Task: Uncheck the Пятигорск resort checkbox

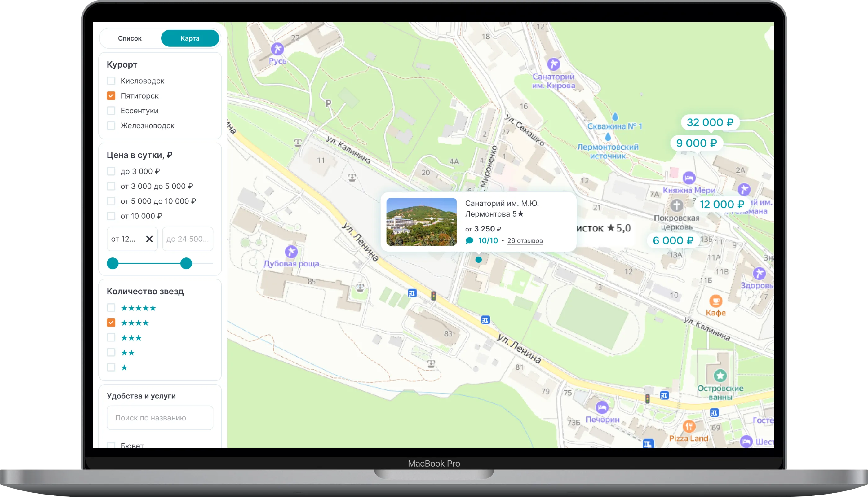Action: [x=111, y=96]
